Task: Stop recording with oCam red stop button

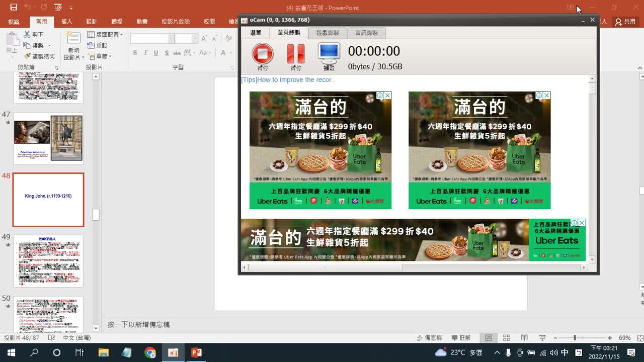Action: [263, 54]
